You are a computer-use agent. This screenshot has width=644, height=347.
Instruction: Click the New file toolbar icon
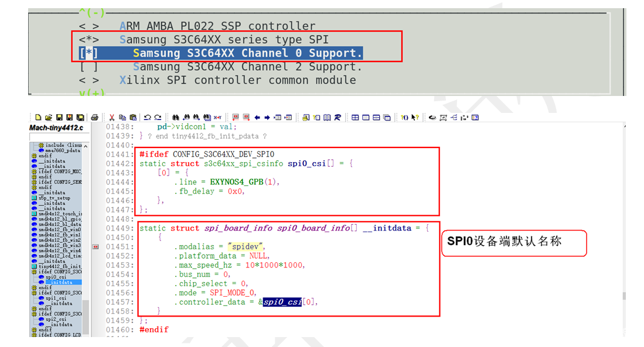click(x=38, y=117)
